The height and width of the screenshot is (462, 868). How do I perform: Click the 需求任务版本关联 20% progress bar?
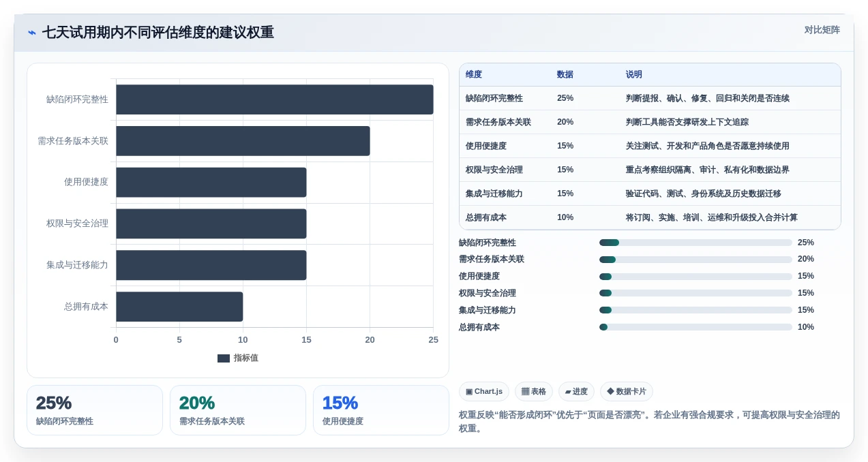click(695, 260)
